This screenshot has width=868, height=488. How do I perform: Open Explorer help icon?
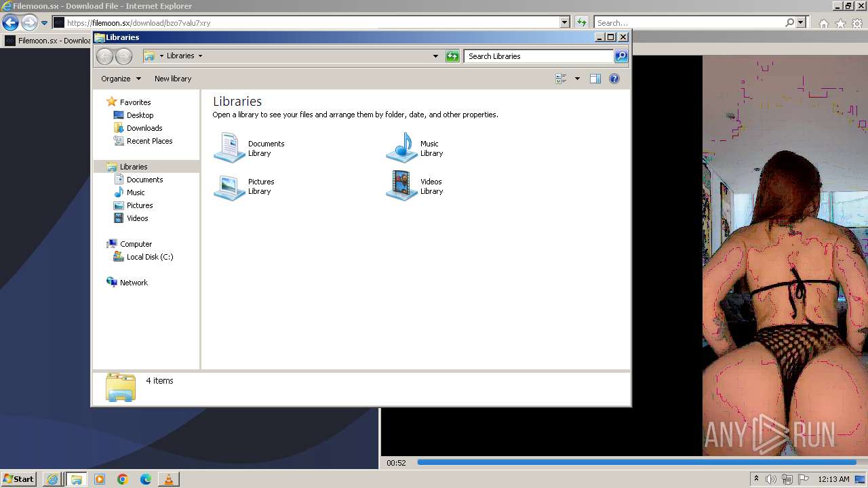614,79
